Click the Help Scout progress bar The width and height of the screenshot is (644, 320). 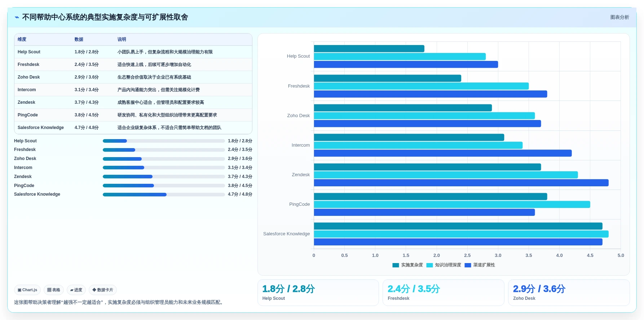[x=164, y=141]
